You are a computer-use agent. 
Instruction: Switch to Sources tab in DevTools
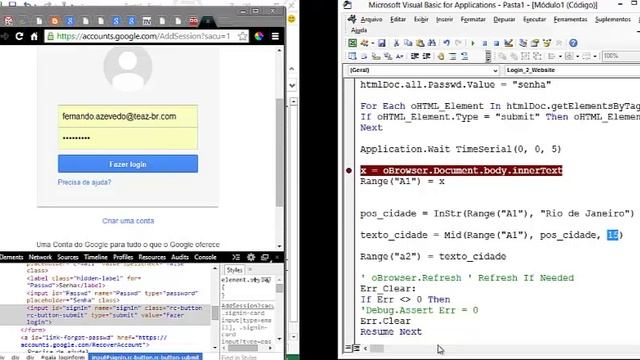click(x=68, y=257)
